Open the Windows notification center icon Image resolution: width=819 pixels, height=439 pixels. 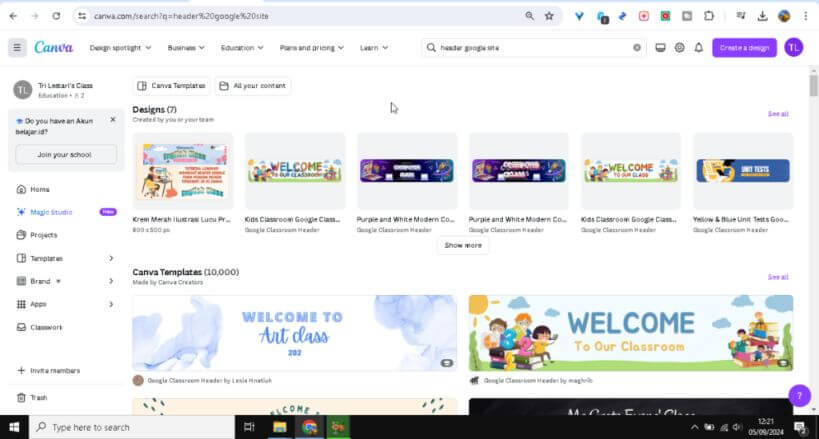point(801,427)
